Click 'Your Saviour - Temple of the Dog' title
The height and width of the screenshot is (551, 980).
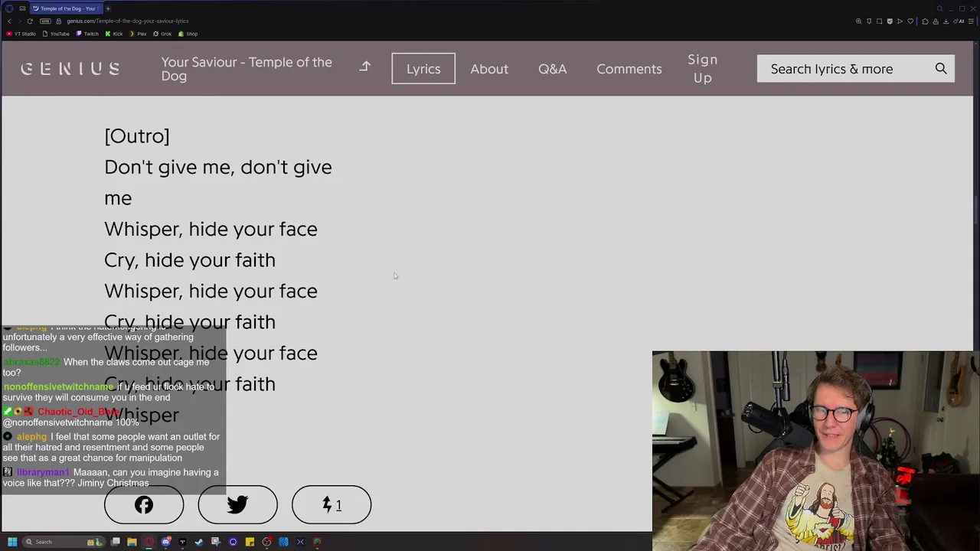pos(247,69)
